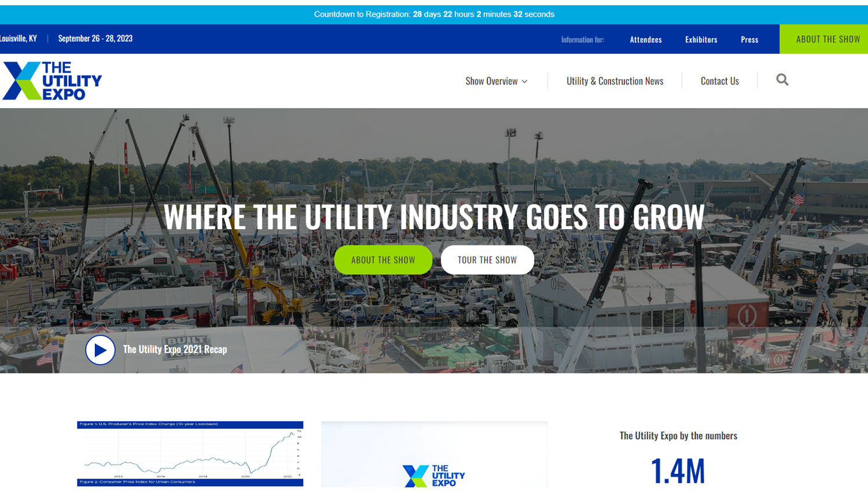Viewport: 868px width, 492px height.
Task: Click the white Tour The Show button
Action: 487,260
